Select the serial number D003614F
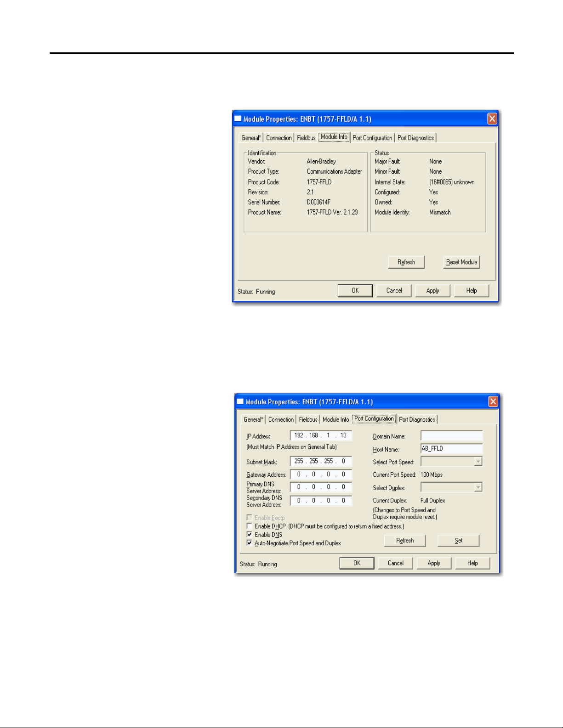Viewport: 563px width, 728px height. pos(318,202)
